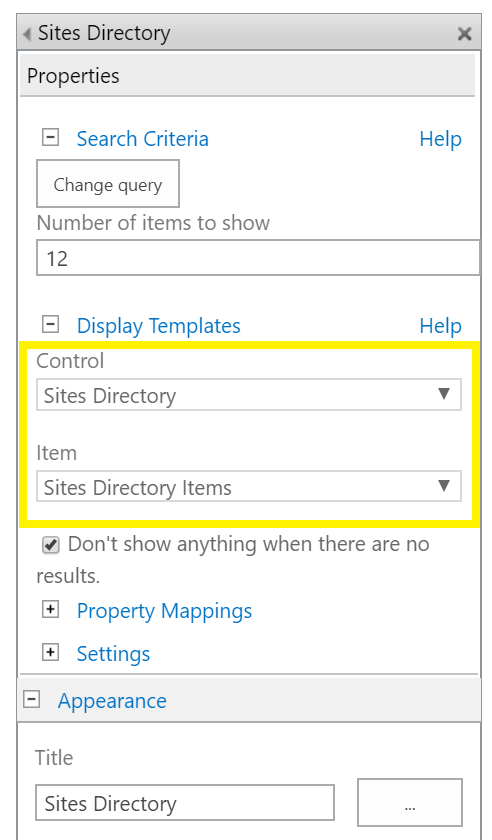
Task: Click the Property Mappings link
Action: (165, 611)
